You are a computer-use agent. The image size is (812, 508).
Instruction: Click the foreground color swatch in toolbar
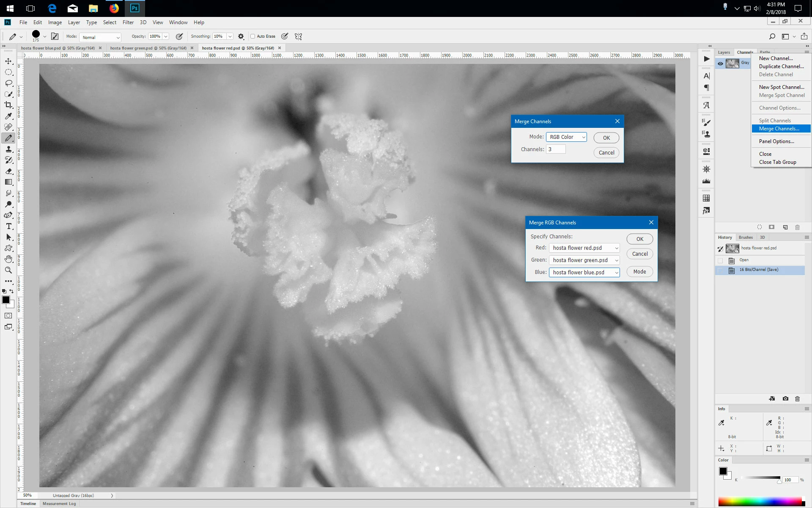[x=6, y=300]
